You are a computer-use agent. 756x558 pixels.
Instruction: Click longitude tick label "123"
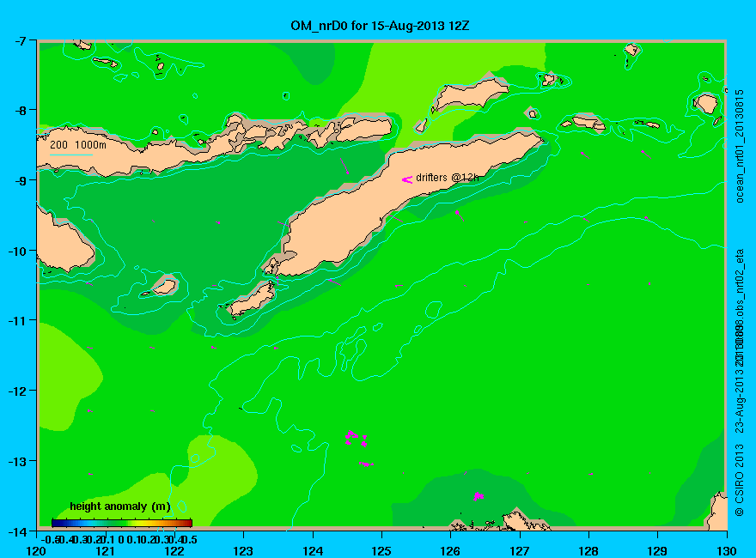click(243, 551)
